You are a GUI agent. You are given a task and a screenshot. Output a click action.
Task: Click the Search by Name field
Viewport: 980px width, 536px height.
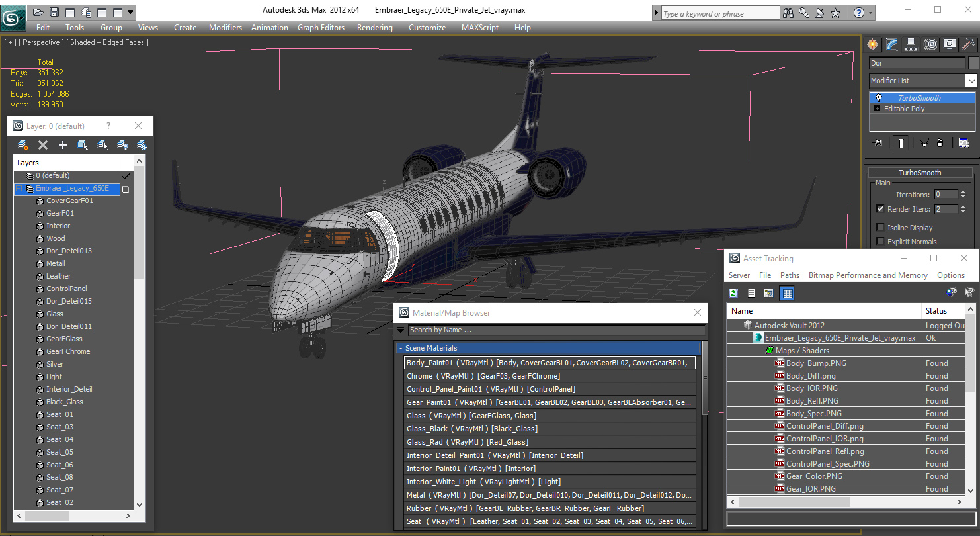point(556,330)
